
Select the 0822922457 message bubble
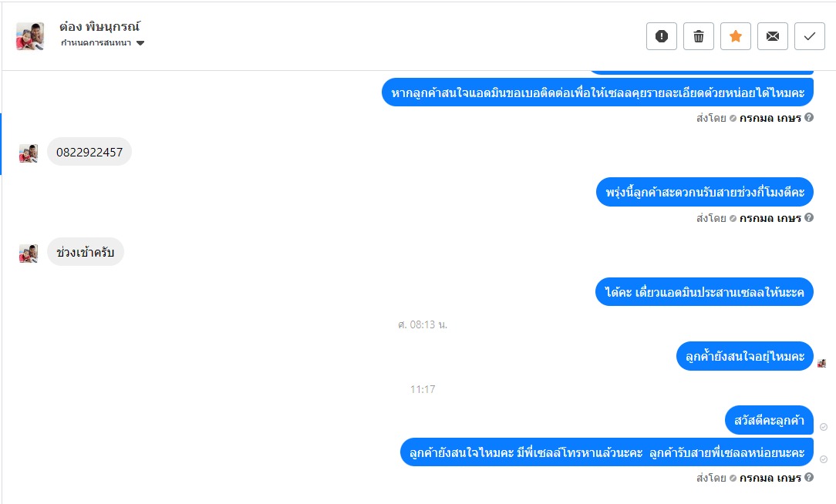pyautogui.click(x=89, y=152)
